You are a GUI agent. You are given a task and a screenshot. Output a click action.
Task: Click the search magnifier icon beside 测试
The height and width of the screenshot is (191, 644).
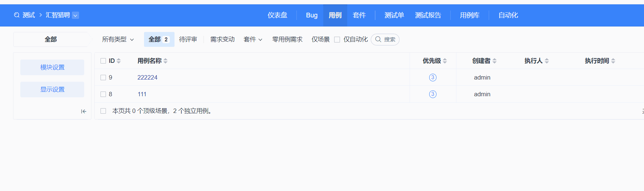[17, 15]
